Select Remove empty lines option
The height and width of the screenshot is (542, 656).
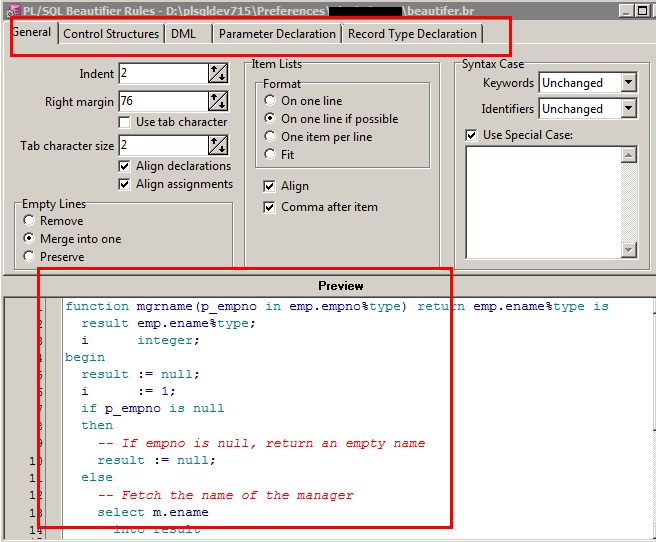(29, 220)
